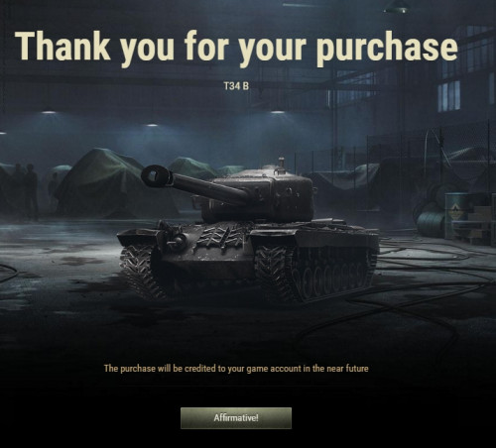Click the ceiling spotlight above the tank

point(278,112)
